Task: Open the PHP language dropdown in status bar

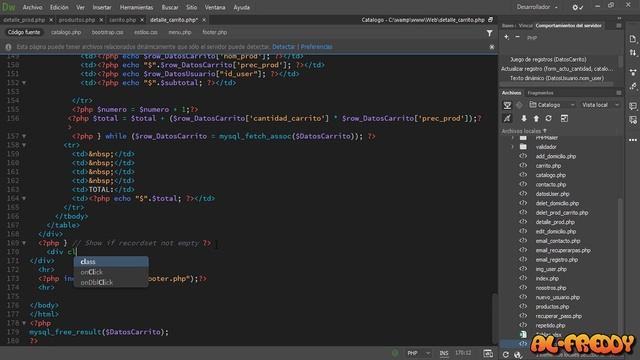Action: coord(419,353)
